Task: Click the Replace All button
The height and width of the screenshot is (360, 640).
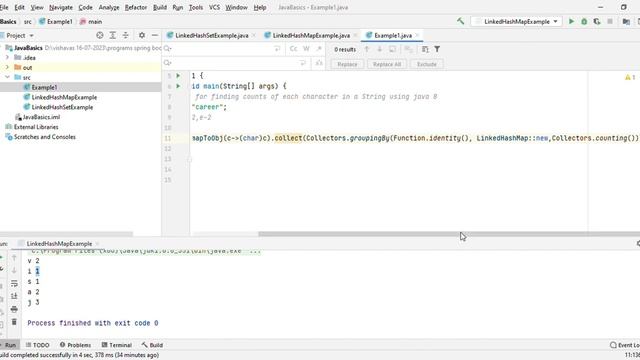Action: click(387, 64)
